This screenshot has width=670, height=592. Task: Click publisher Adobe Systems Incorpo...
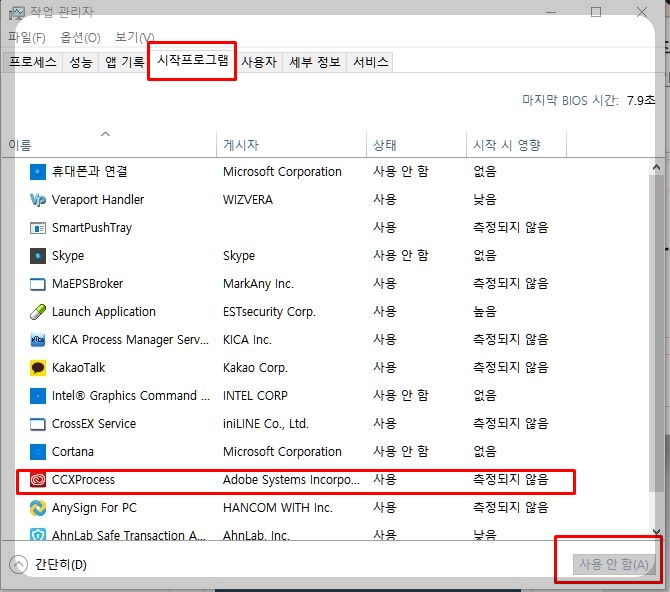(x=291, y=480)
